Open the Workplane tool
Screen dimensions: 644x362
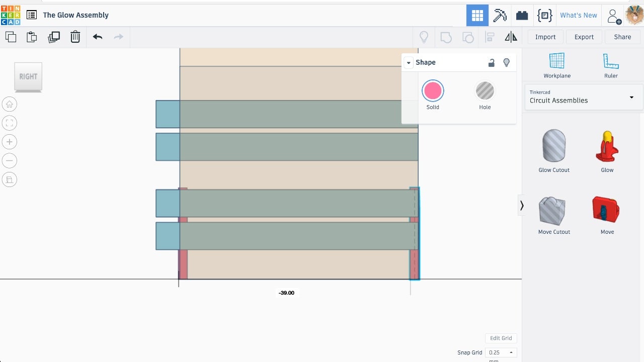pos(557,65)
